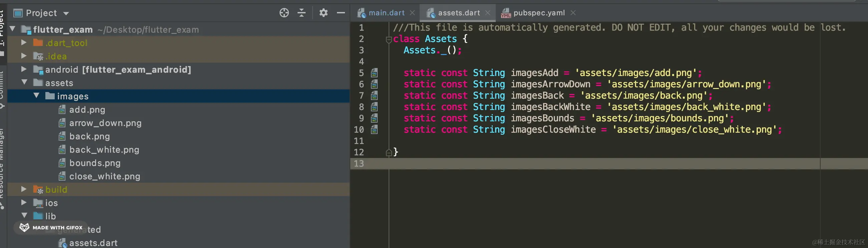The width and height of the screenshot is (868, 248).
Task: Click gutter image icon on line 10
Action: click(x=374, y=130)
